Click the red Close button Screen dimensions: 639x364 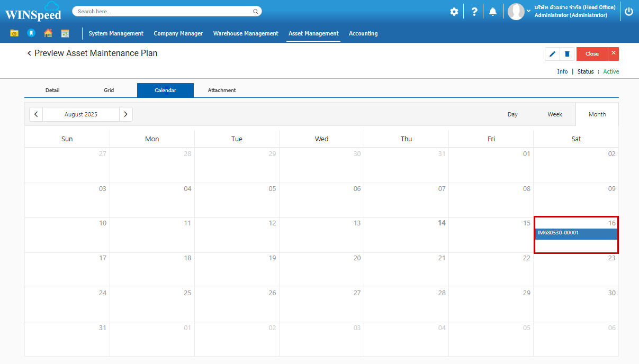[x=592, y=54]
